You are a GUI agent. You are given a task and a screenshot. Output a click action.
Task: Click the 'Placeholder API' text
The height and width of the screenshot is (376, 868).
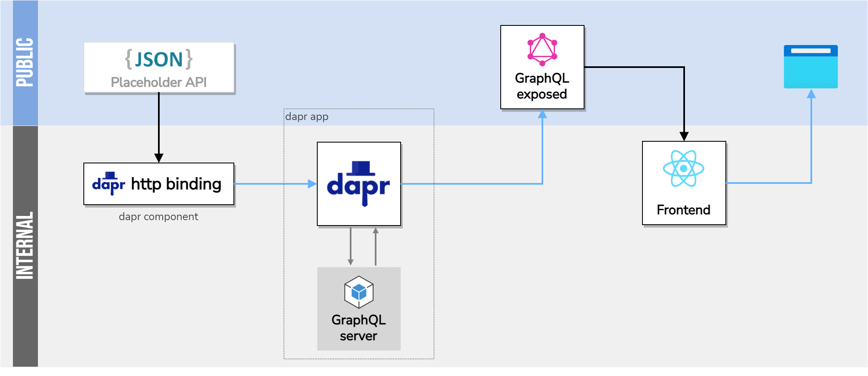159,82
